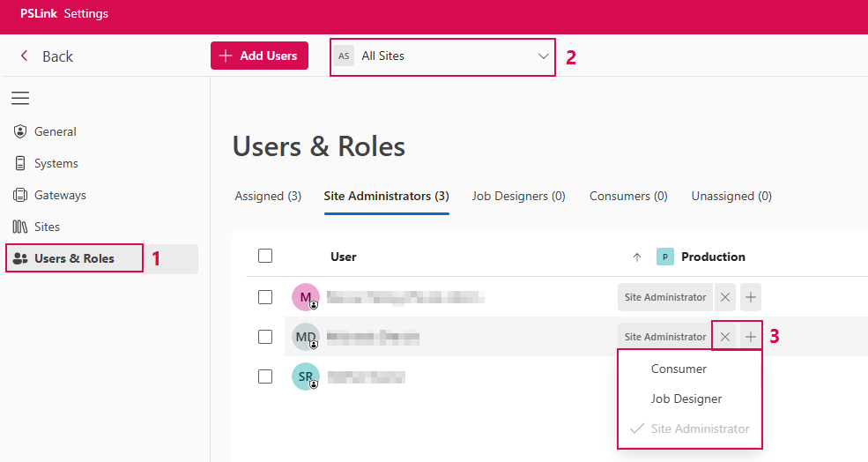The height and width of the screenshot is (462, 868).
Task: Open the All Sites dropdown
Action: coord(442,56)
